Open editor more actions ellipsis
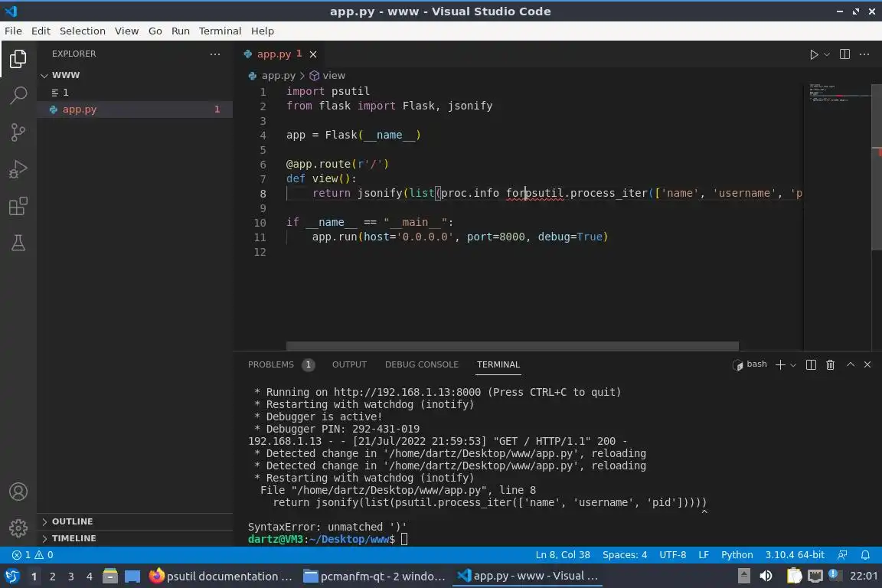This screenshot has height=588, width=882. [864, 54]
